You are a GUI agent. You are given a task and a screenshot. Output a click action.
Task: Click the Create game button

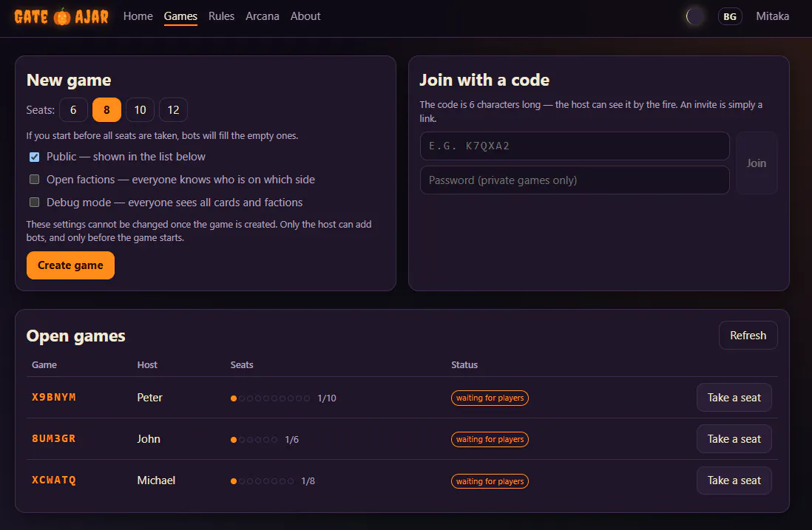70,265
